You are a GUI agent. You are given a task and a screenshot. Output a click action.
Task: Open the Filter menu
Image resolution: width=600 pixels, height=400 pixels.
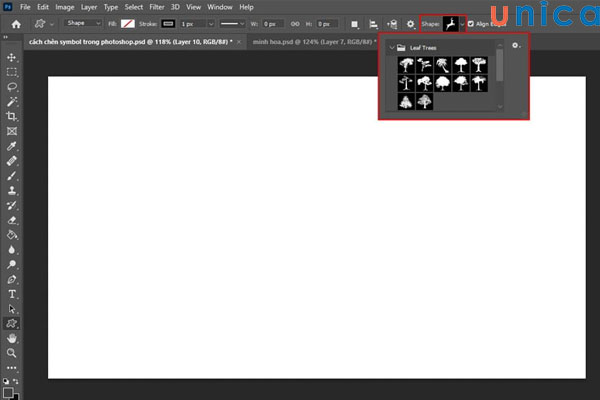tap(157, 7)
